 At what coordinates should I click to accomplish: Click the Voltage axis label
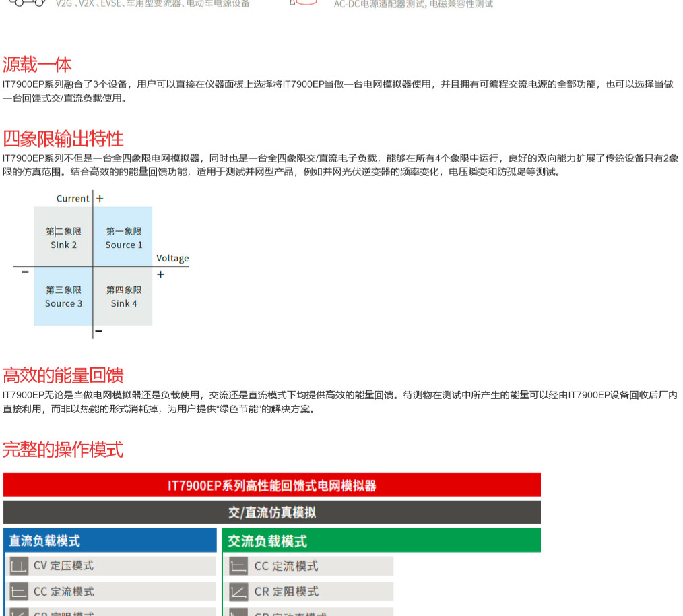point(172,258)
